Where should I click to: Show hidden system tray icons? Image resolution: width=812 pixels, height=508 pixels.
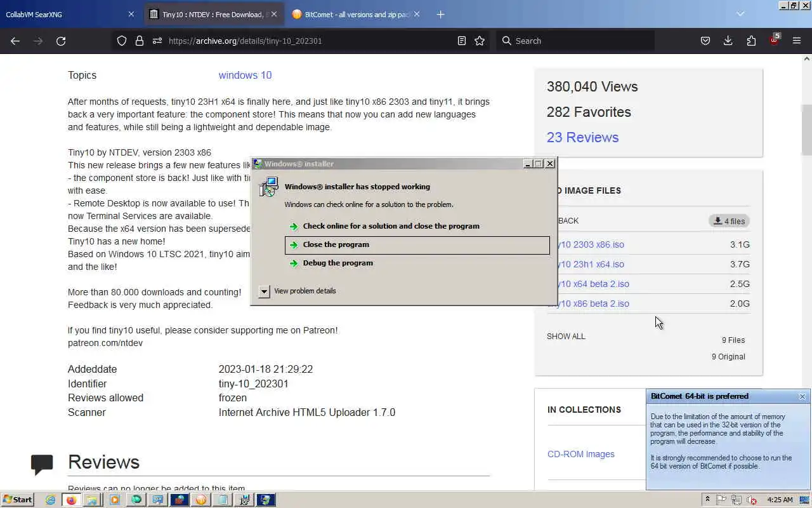707,500
